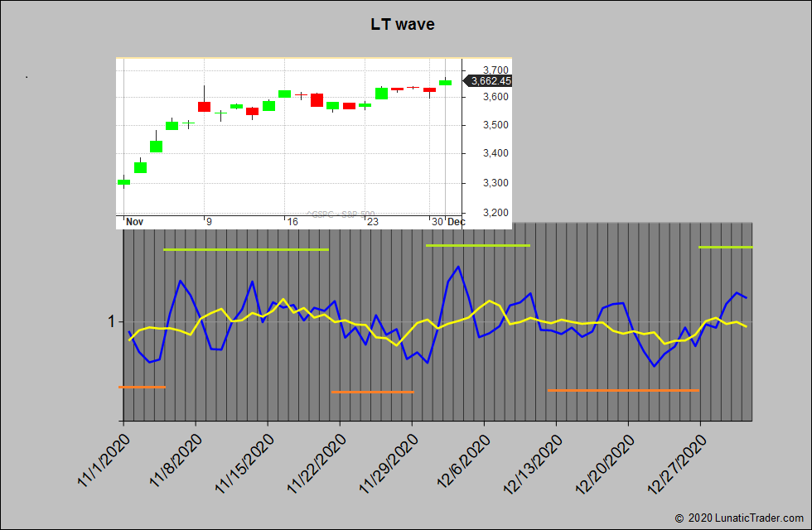
Task: Click the LT wave chart title
Action: 402,24
